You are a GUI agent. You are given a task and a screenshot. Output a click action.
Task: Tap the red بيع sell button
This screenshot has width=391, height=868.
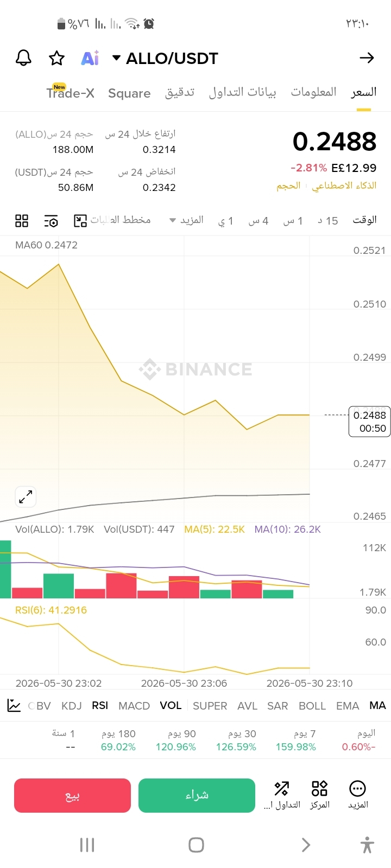point(72,795)
